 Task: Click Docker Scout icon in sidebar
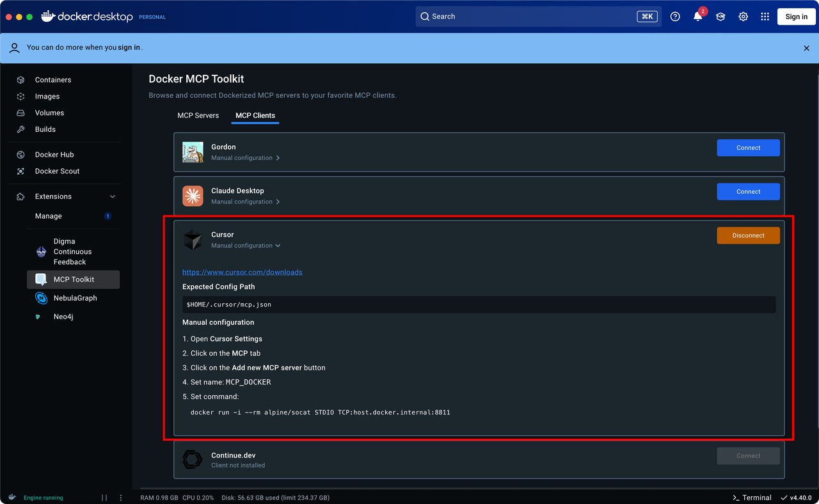(20, 171)
